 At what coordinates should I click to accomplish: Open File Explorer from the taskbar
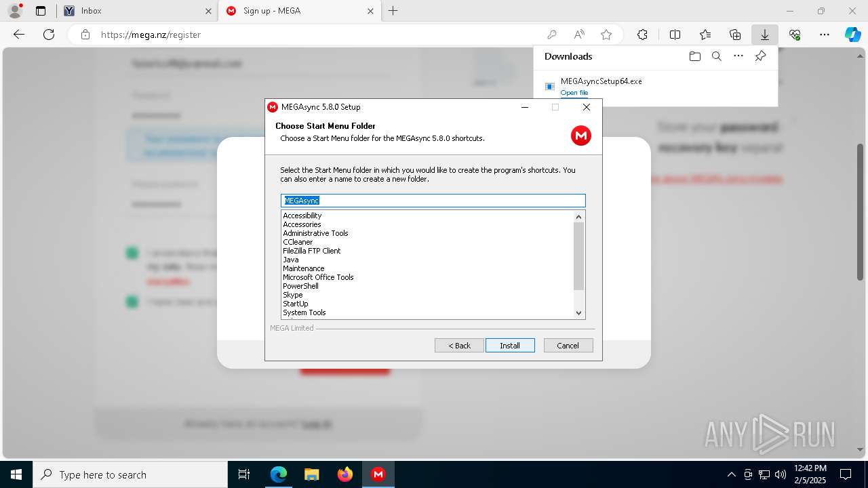tap(311, 474)
